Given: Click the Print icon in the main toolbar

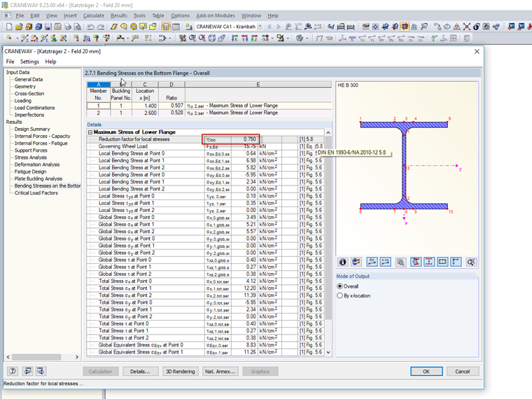Looking at the screenshot, I should tap(68, 27).
